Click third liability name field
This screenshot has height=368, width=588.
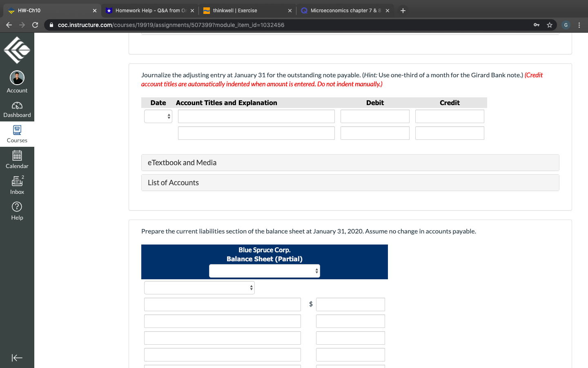pyautogui.click(x=223, y=338)
